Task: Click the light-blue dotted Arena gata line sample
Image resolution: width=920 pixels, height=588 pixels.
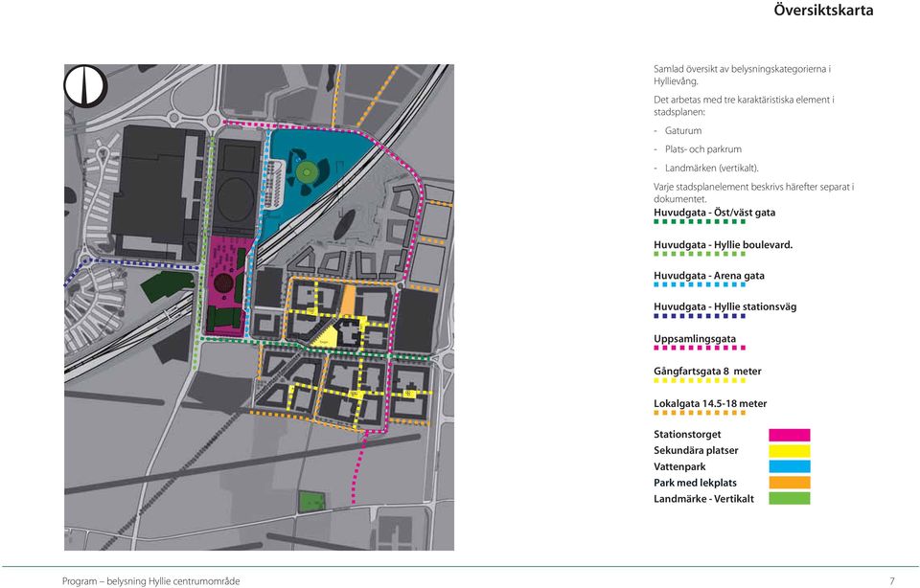Action: click(x=700, y=284)
